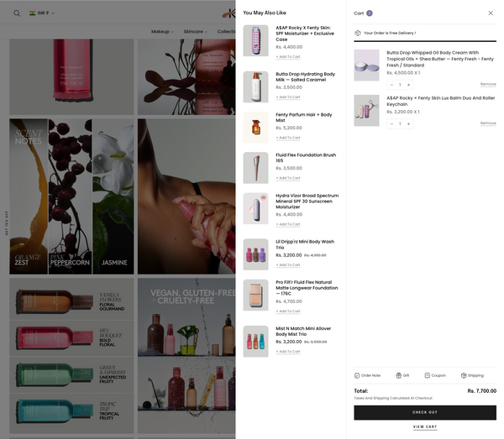
Task: Open Mist N Match Mini Allover Body Mist title
Action: [x=303, y=332]
